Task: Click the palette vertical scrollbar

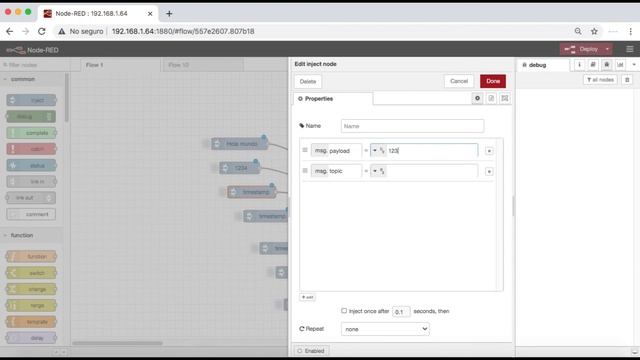Action: tap(67, 98)
